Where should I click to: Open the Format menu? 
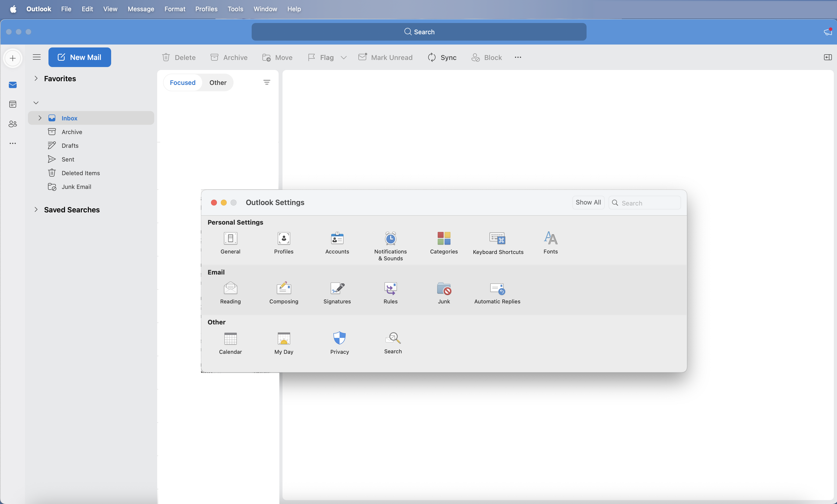tap(175, 9)
